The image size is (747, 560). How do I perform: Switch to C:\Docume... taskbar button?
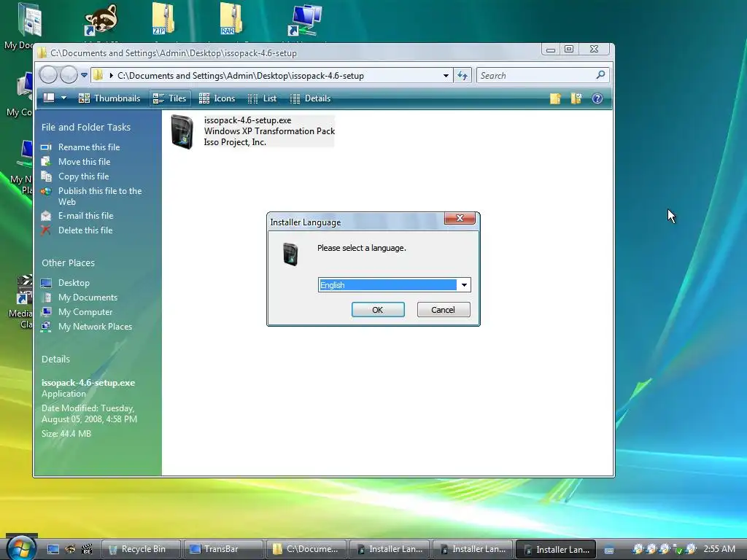tap(306, 549)
